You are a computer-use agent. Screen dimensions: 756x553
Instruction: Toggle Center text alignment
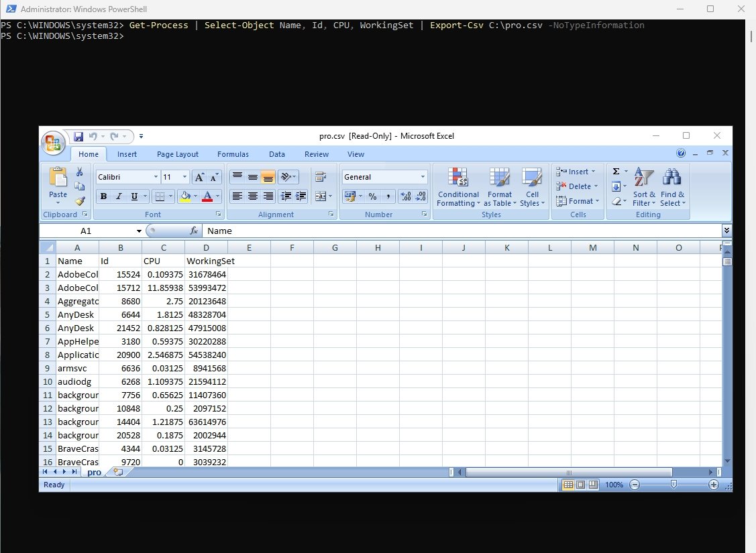253,196
